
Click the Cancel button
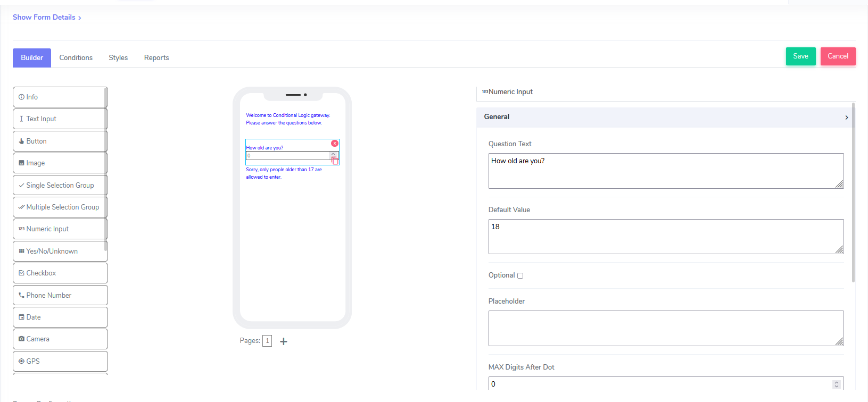pyautogui.click(x=838, y=56)
